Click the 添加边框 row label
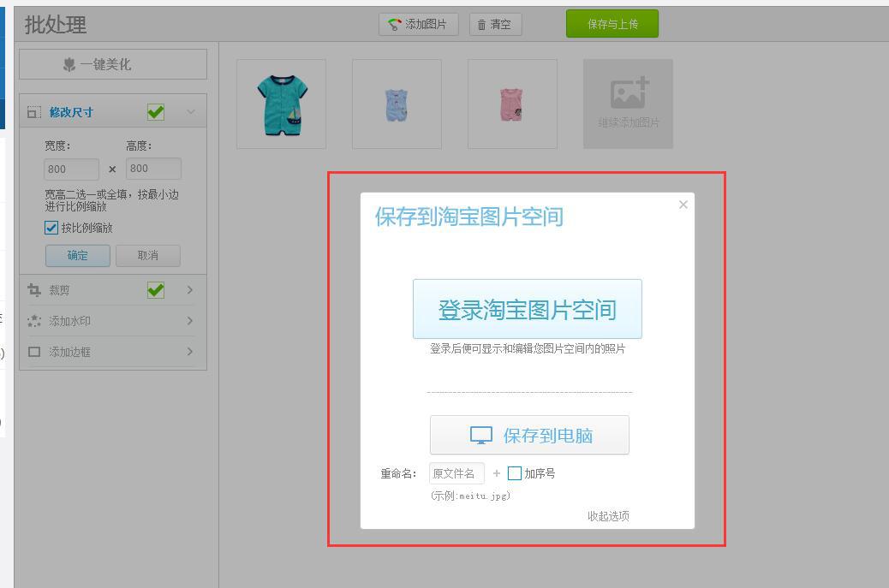Screen dimensions: 889x588 [69, 352]
